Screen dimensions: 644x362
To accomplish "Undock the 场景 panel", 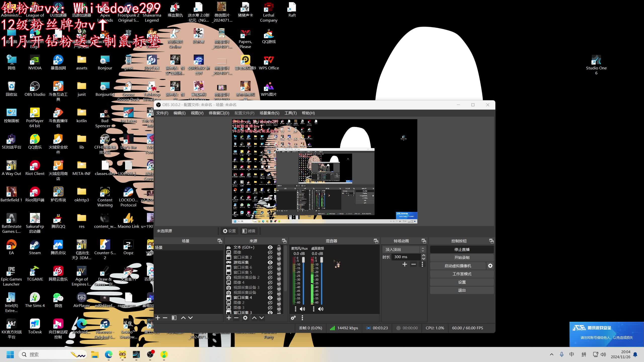I will (x=220, y=241).
